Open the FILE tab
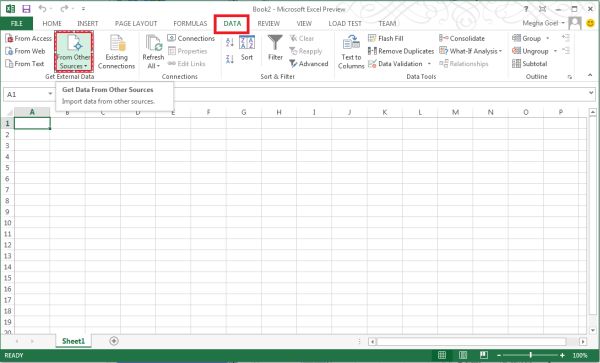Image resolution: width=600 pixels, height=363 pixels. [x=16, y=23]
